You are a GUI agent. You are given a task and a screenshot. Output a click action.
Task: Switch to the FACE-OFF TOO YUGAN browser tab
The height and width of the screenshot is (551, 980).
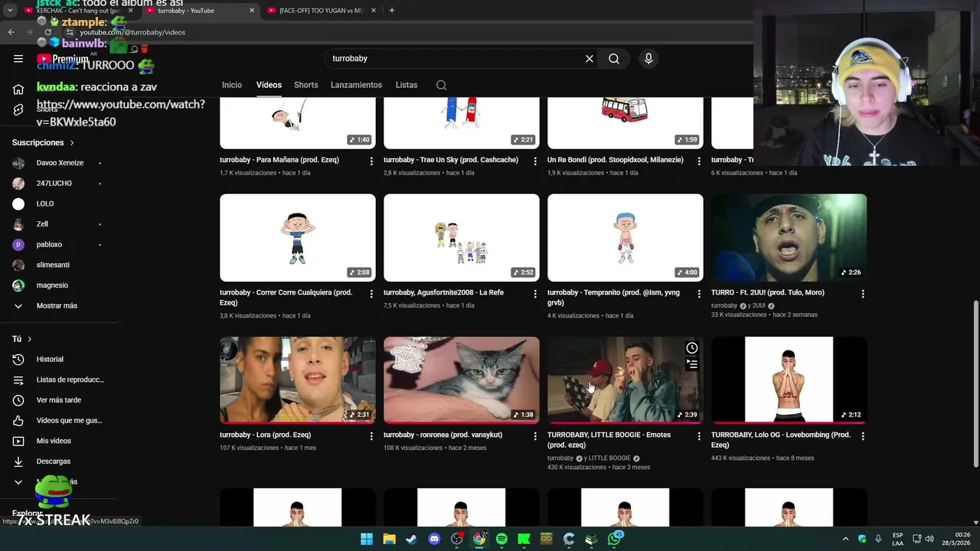pos(322,11)
